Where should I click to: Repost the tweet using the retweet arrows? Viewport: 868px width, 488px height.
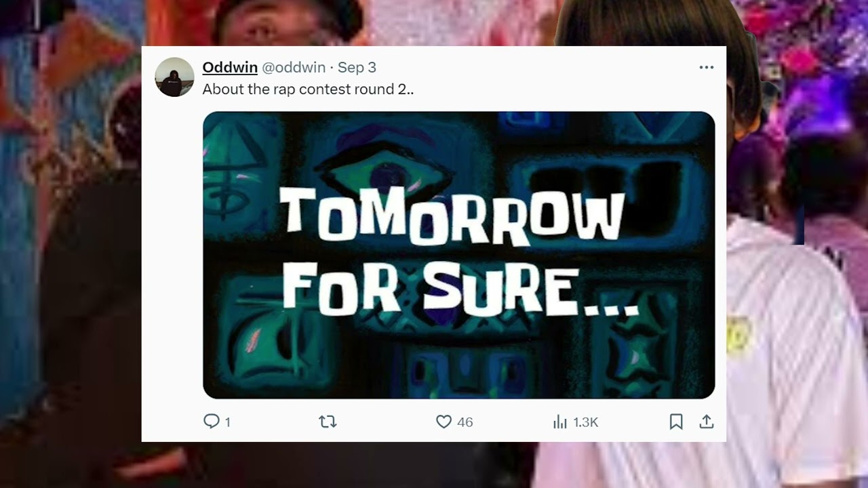328,422
